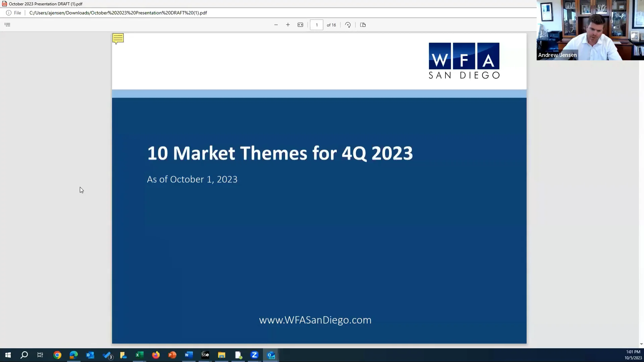Image resolution: width=644 pixels, height=362 pixels.
Task: Click the scroll down arrow at right edge
Action: tap(641, 344)
